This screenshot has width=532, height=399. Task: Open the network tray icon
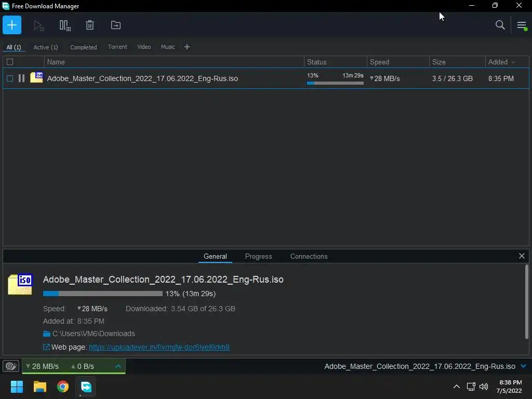[471, 387]
